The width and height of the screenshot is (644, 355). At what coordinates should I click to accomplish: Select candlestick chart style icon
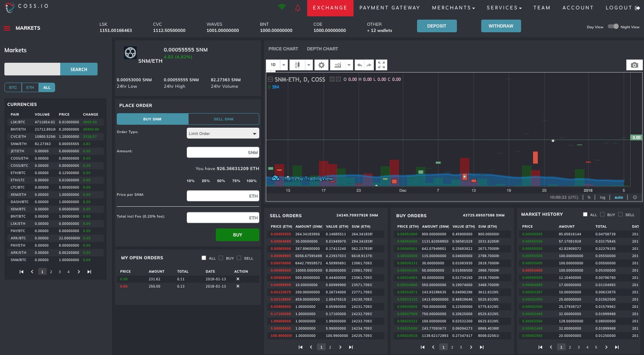point(297,65)
